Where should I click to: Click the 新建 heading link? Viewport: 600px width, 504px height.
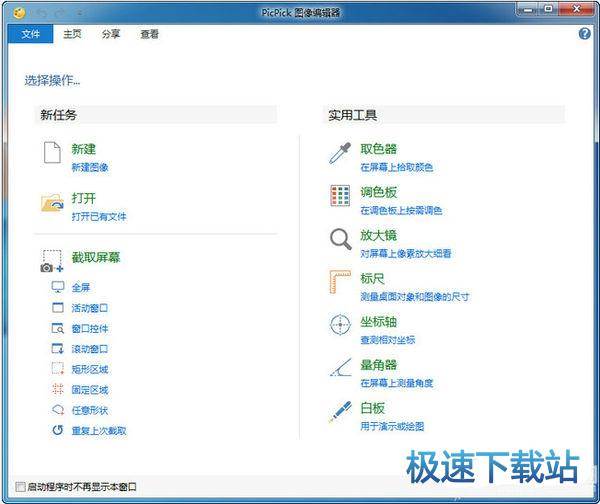pos(84,149)
